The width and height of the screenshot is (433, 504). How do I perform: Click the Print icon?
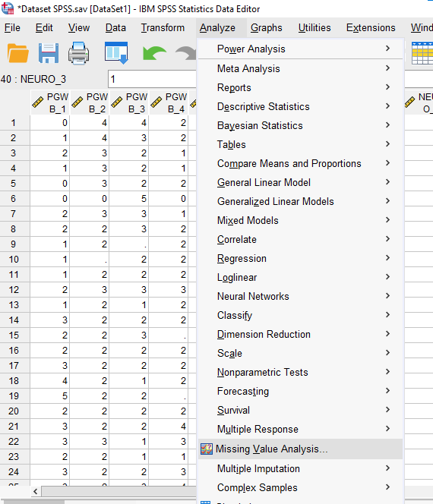pos(78,53)
